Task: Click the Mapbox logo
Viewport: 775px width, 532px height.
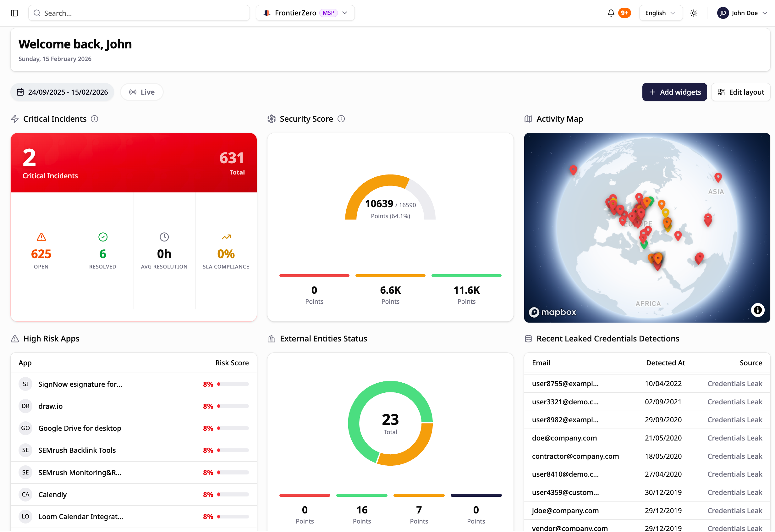Action: click(552, 313)
